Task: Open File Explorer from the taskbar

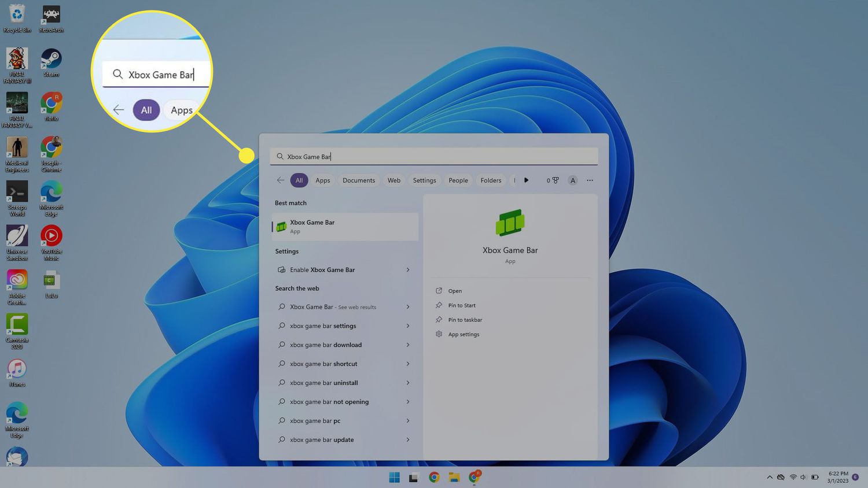Action: click(x=454, y=477)
